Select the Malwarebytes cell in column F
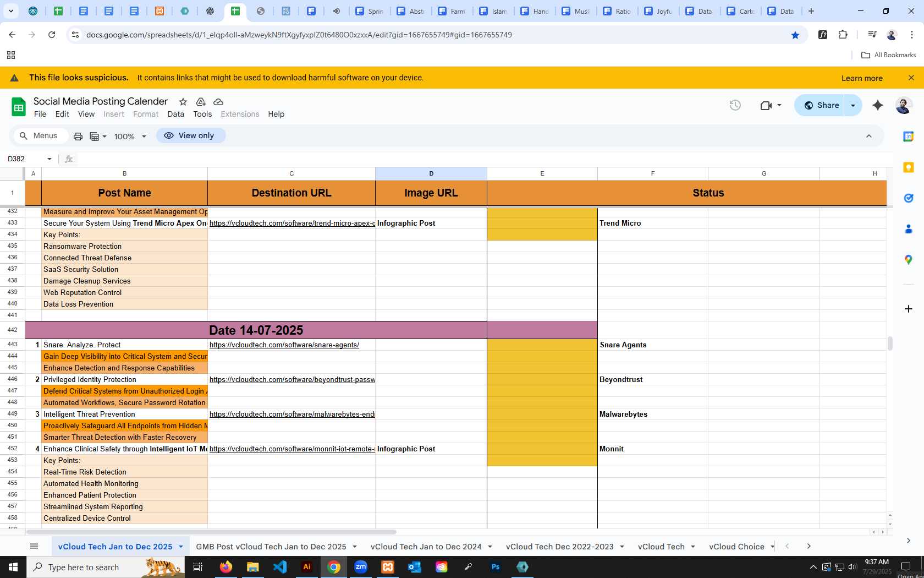The height and width of the screenshot is (578, 924). pos(653,415)
